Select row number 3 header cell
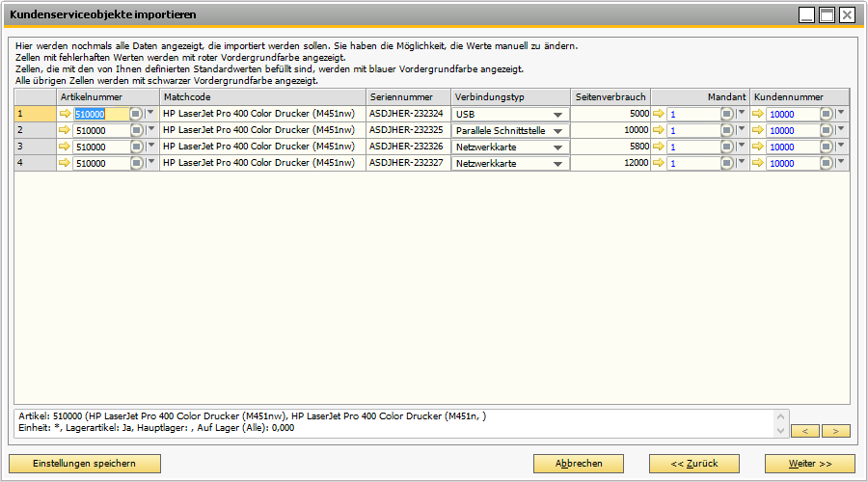This screenshot has height=482, width=868. point(35,147)
